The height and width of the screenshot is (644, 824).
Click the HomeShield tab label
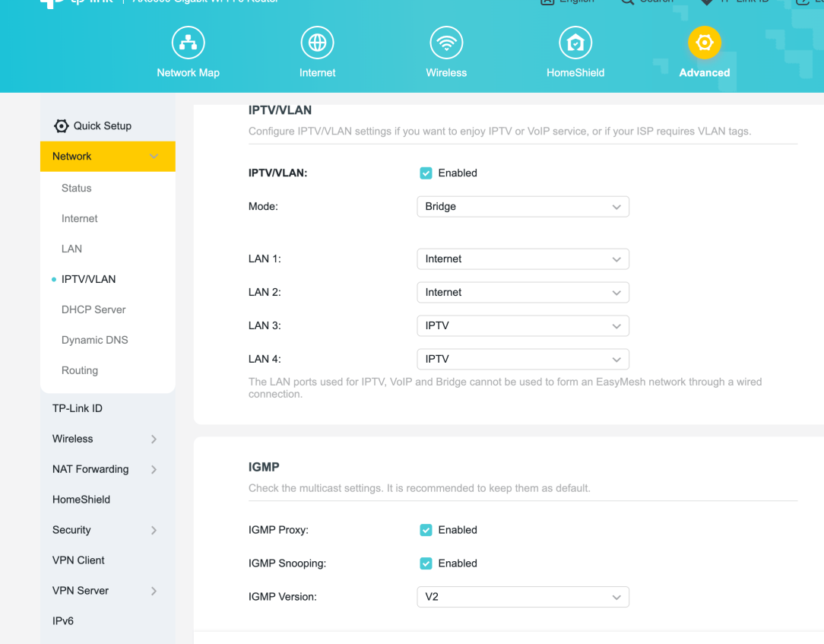[575, 72]
